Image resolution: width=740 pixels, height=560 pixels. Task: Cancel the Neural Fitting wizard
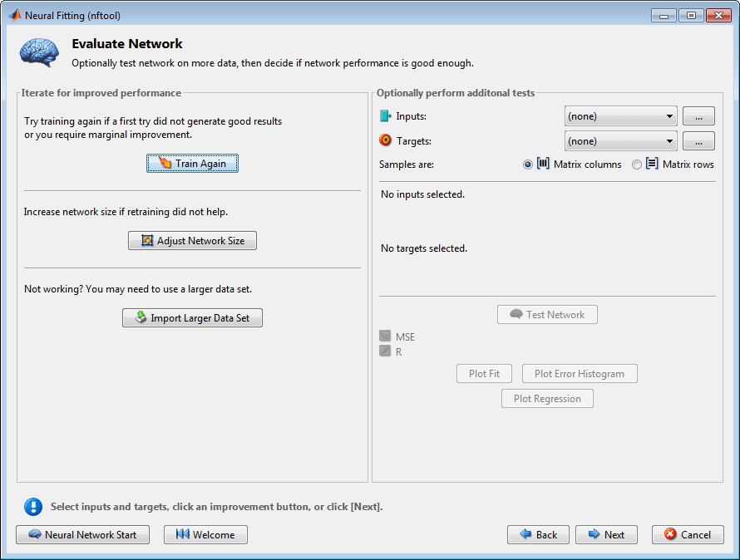point(688,534)
